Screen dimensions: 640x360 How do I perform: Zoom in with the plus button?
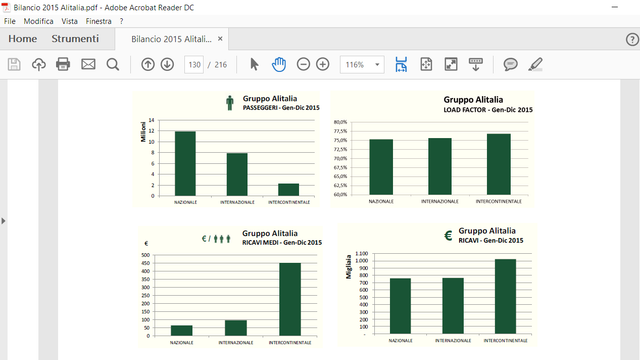pos(323,64)
